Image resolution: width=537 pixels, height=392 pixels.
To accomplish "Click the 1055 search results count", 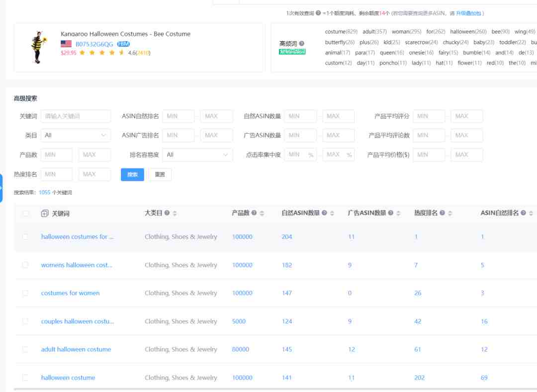I will tap(45, 193).
